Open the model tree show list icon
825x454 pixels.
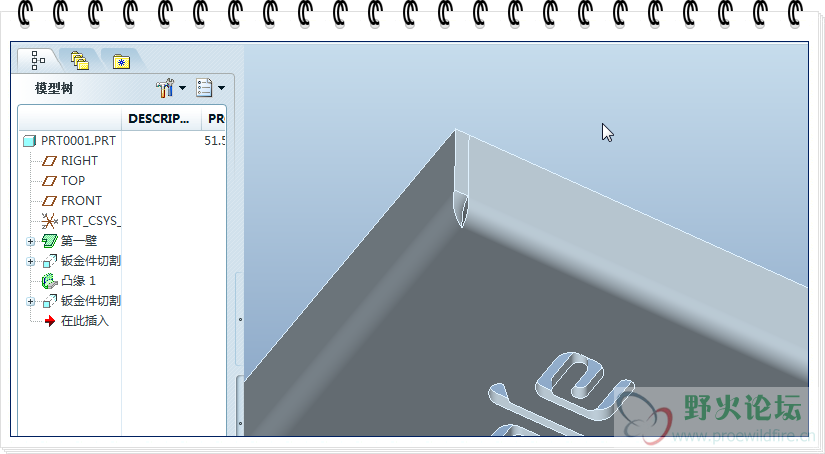[204, 88]
